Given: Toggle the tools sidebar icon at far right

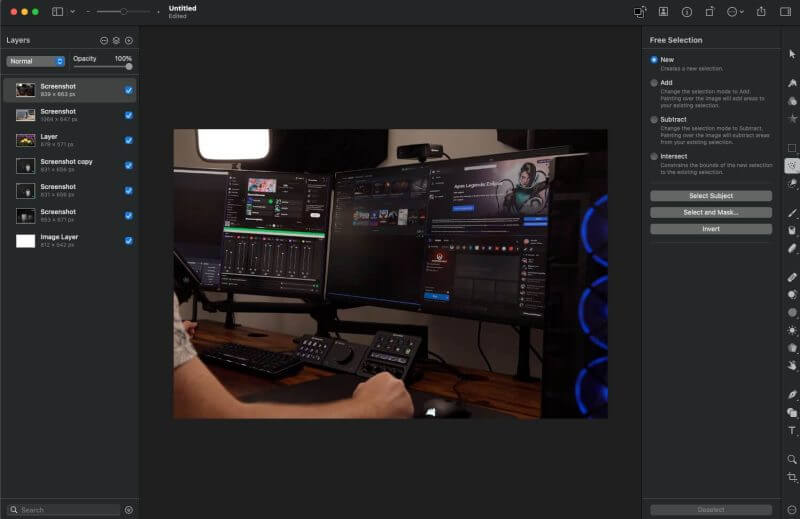Looking at the screenshot, I should 785,11.
